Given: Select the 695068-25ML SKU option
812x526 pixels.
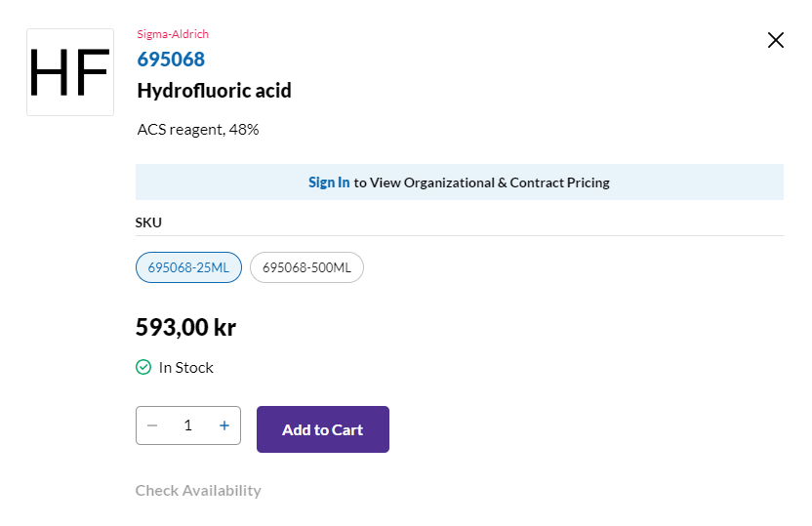Looking at the screenshot, I should point(188,267).
